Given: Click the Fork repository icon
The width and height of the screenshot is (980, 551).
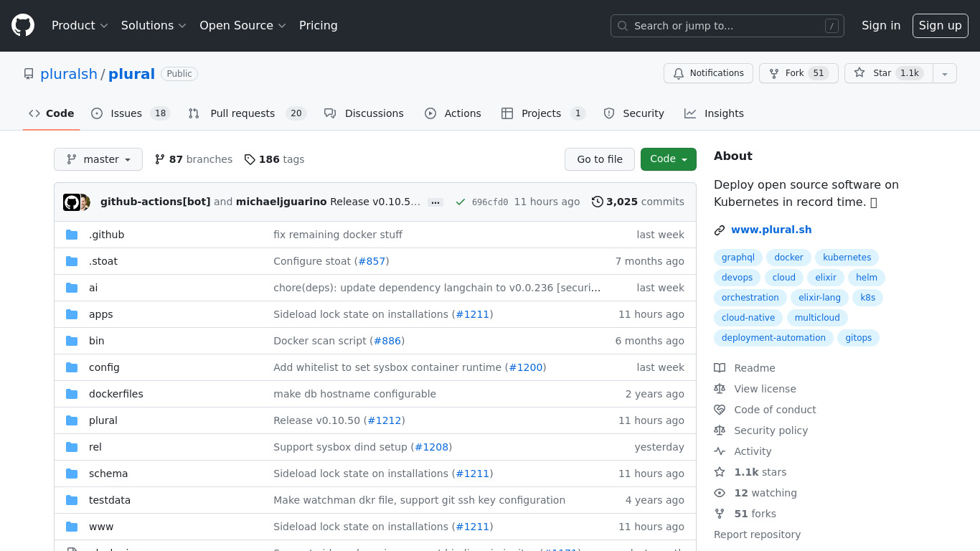Looking at the screenshot, I should pos(774,73).
